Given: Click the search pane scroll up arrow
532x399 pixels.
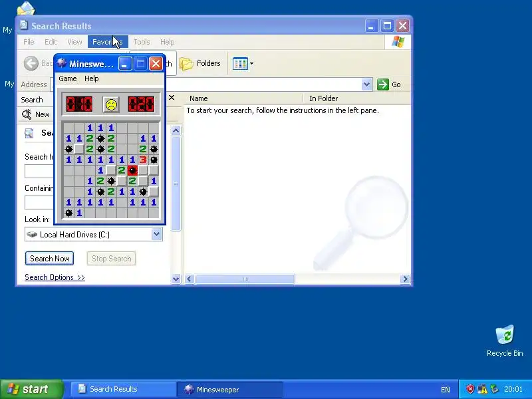Looking at the screenshot, I should [176, 130].
